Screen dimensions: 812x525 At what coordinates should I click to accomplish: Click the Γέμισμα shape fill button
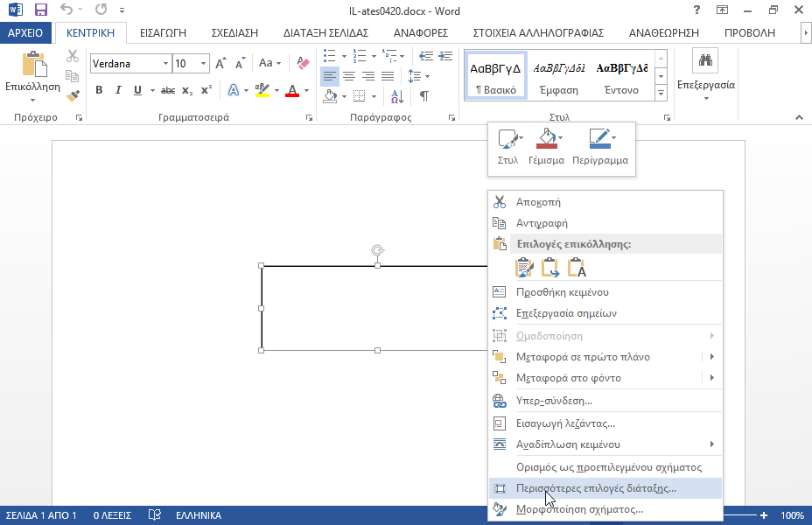click(x=546, y=147)
